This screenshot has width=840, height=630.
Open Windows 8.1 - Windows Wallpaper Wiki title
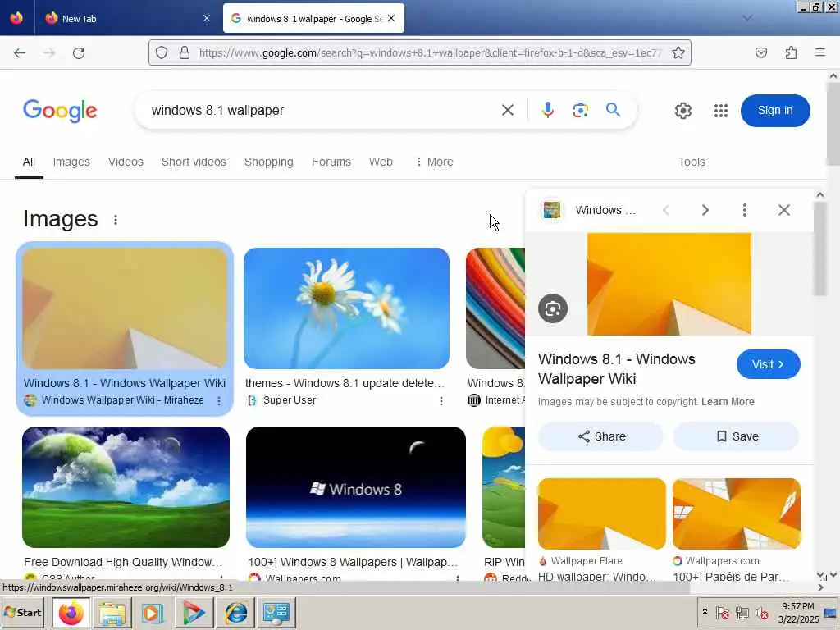pos(125,384)
